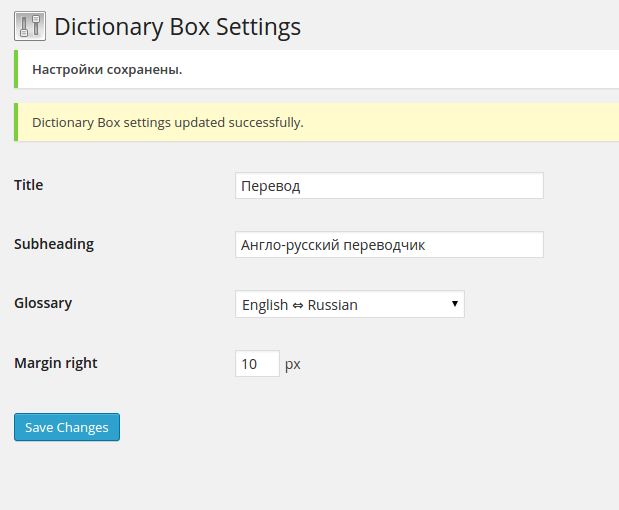
Task: Focus the Margin right number input
Action: click(257, 364)
